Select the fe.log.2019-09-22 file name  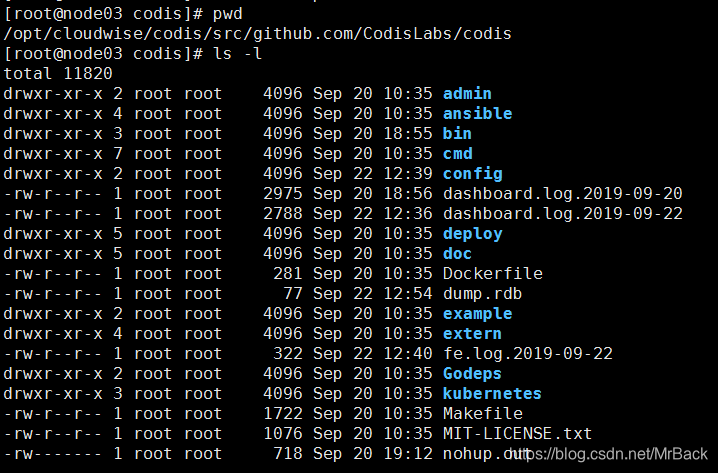(528, 354)
